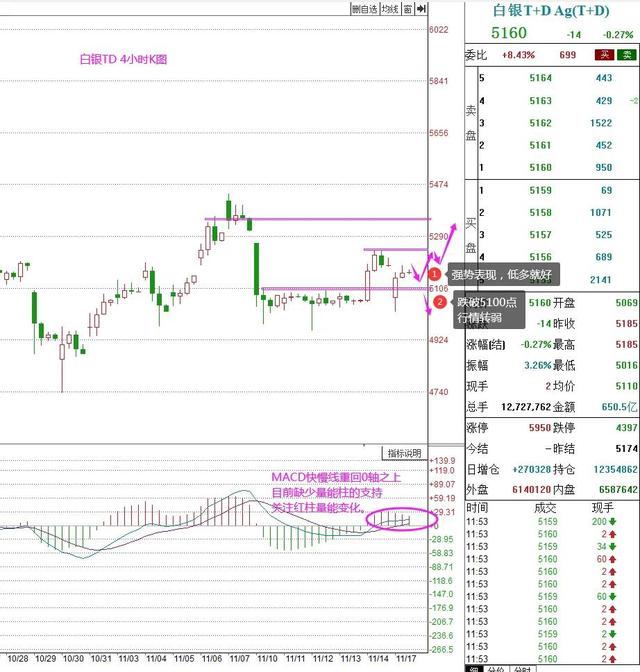The height and width of the screenshot is (672, 640).
Task: Open the 窗 window button
Action: pos(408,9)
